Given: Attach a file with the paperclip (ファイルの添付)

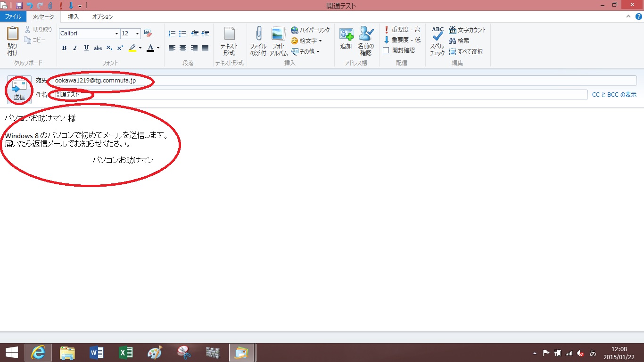Looking at the screenshot, I should pyautogui.click(x=258, y=41).
